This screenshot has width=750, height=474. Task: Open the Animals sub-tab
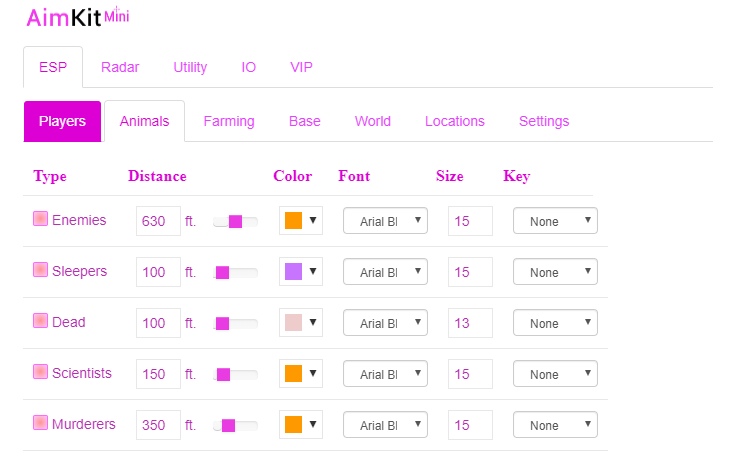pos(144,121)
